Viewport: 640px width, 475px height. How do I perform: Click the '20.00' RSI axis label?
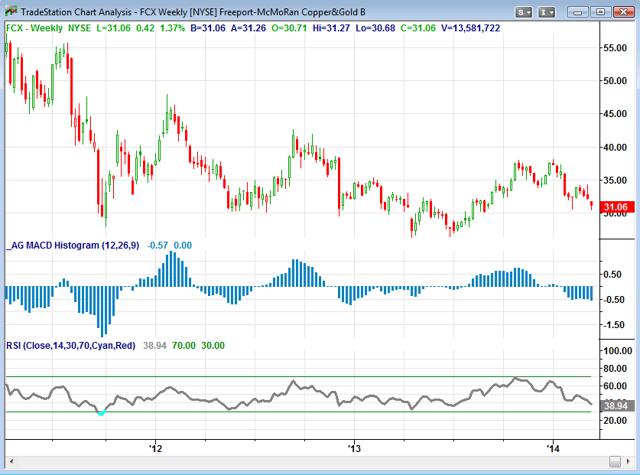tap(616, 420)
